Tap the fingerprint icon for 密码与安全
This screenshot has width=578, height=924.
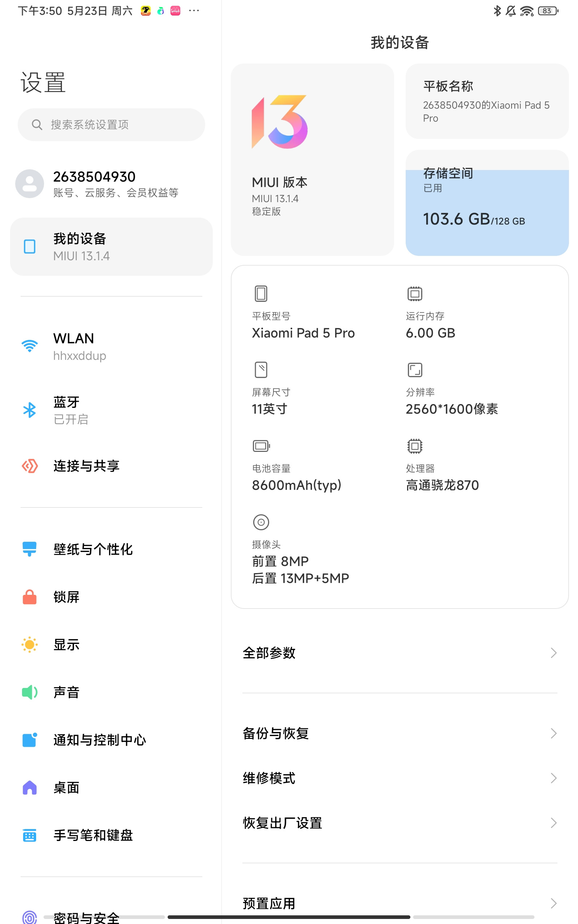coord(29,917)
